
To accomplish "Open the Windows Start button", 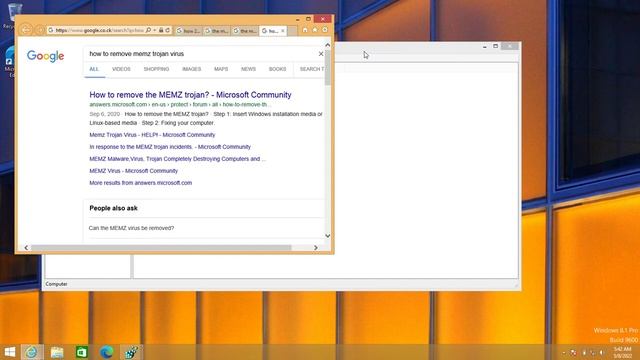I will (10, 352).
